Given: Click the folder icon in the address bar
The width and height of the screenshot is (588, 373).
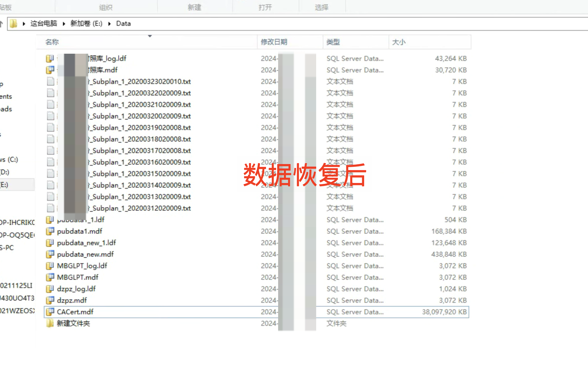Looking at the screenshot, I should tap(13, 24).
